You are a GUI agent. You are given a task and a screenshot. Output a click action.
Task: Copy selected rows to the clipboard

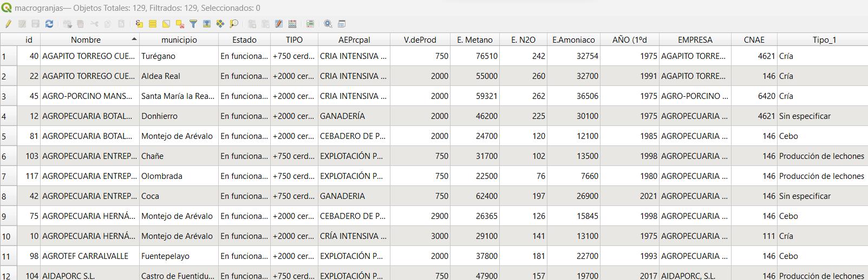point(108,24)
